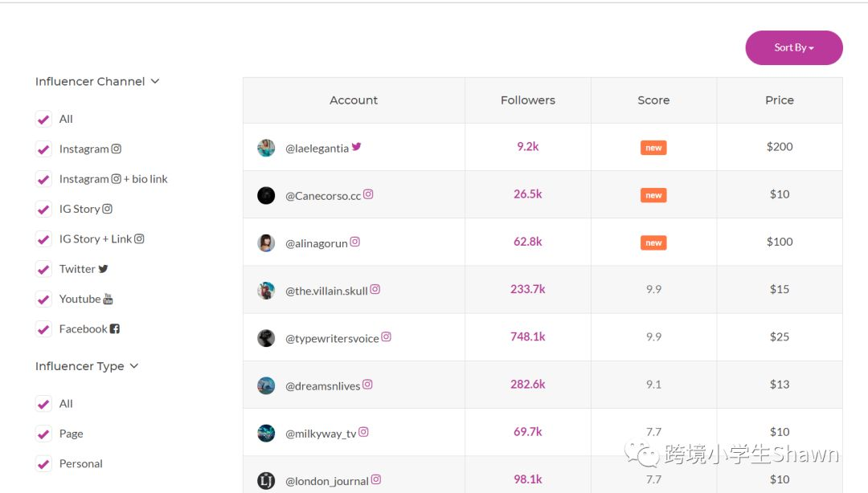Click Instagram icon next to @dreamsnlives
The width and height of the screenshot is (868, 493).
[x=367, y=384]
